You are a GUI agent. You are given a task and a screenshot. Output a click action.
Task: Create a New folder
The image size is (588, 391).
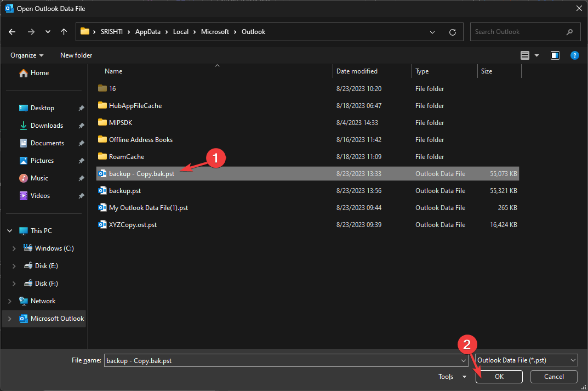coord(76,55)
